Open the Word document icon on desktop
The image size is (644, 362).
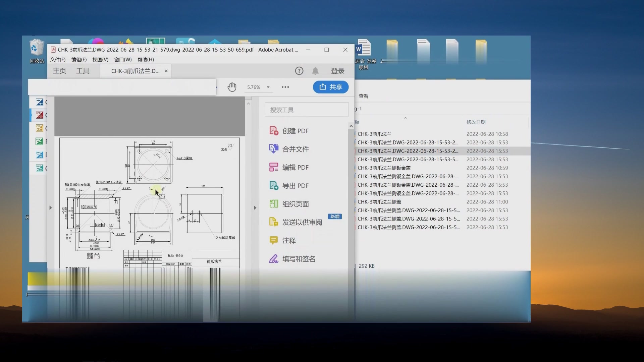364,54
